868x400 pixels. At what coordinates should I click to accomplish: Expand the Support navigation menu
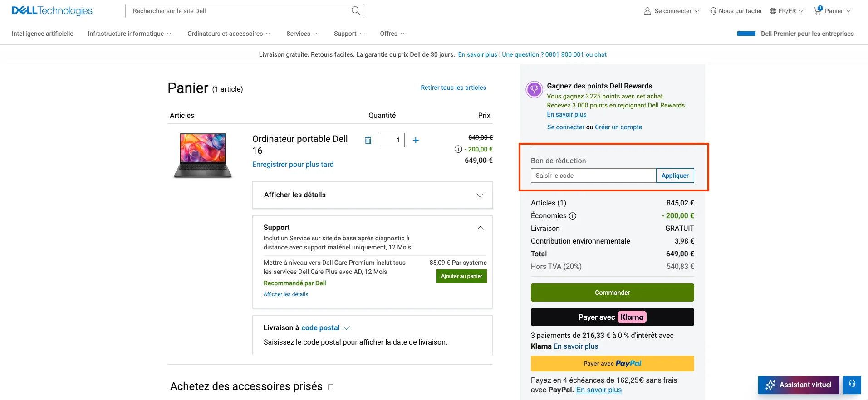coord(349,34)
